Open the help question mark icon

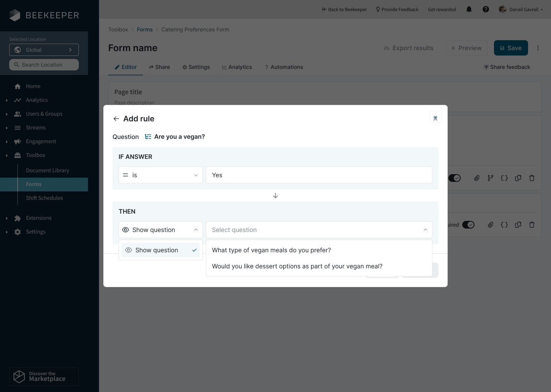(486, 10)
